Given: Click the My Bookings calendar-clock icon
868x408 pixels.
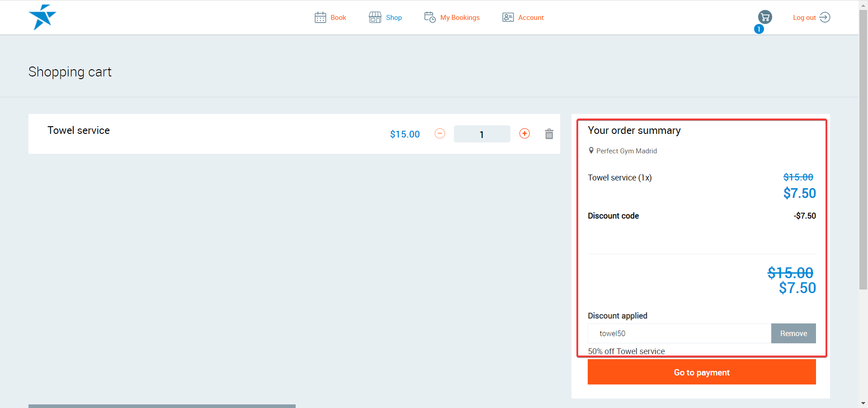Looking at the screenshot, I should 429,18.
